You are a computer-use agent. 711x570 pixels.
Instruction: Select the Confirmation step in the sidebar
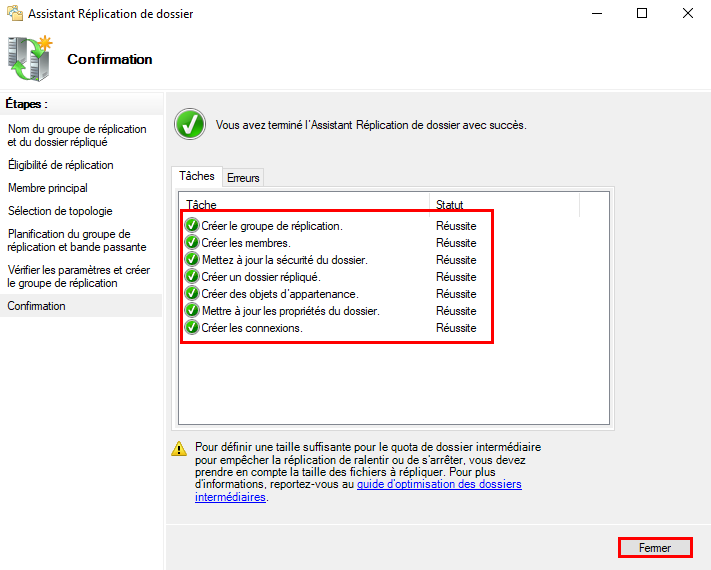tap(37, 306)
